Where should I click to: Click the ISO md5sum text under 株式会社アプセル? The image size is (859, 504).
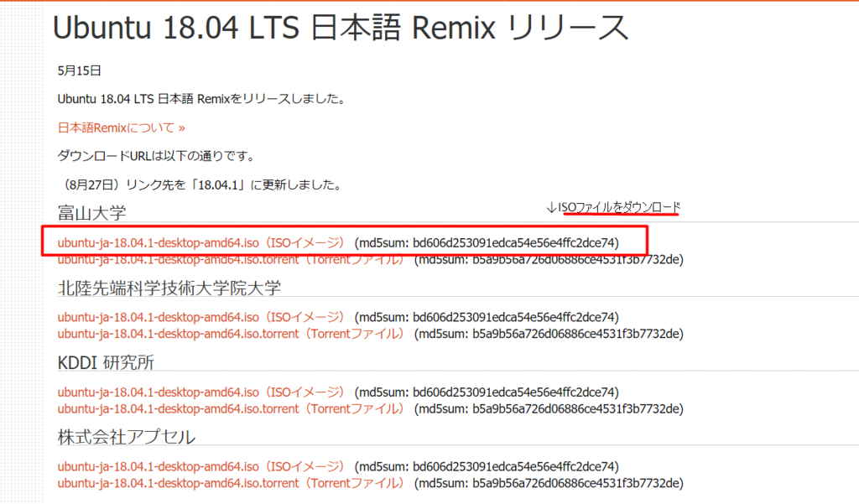pos(487,467)
